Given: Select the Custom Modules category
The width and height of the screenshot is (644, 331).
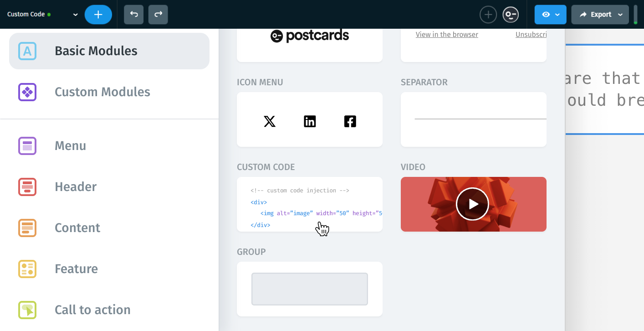Looking at the screenshot, I should pyautogui.click(x=109, y=92).
